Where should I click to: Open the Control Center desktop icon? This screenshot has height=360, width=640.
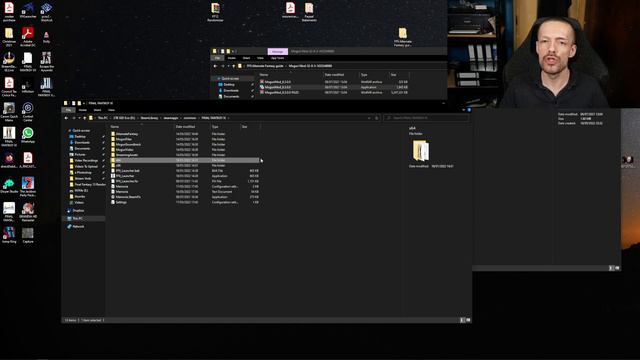28,112
